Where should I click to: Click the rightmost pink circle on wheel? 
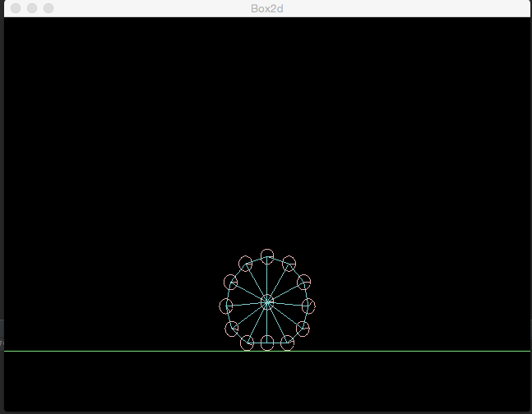308,306
